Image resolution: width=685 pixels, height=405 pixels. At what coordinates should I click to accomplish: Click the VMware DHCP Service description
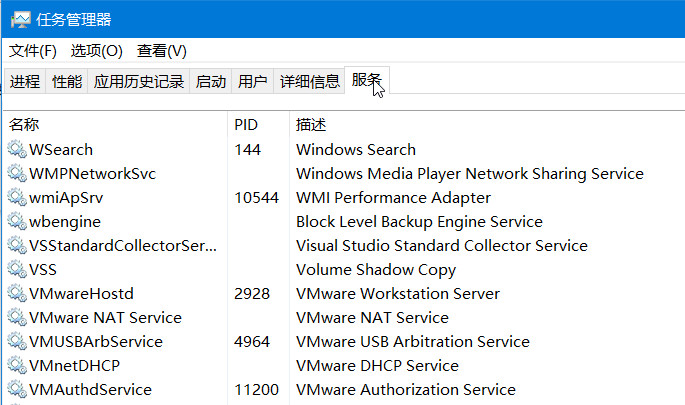click(x=377, y=366)
